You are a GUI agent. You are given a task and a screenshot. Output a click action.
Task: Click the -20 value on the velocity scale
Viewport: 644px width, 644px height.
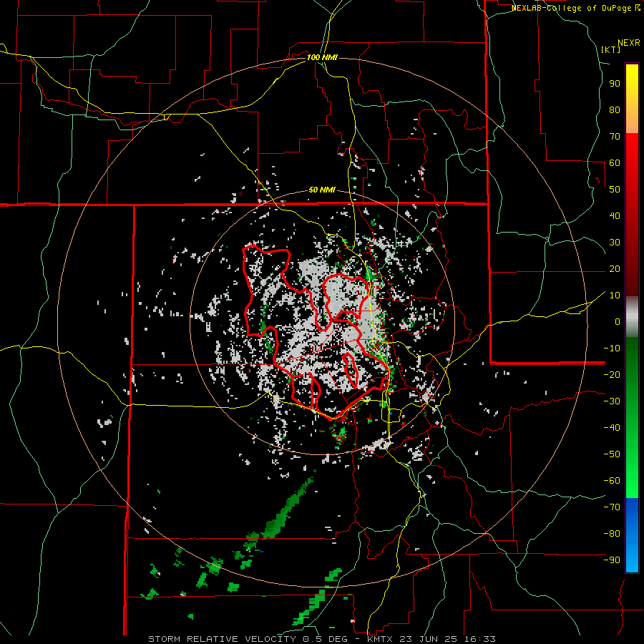click(x=612, y=375)
